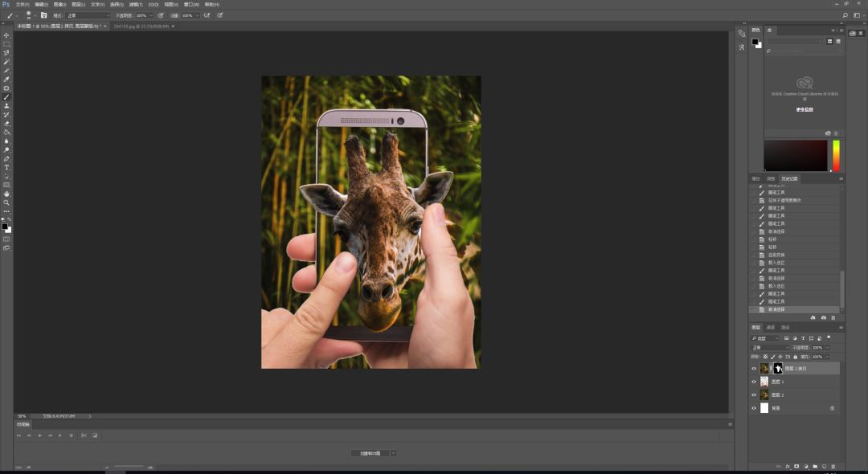Toggle visibility of 图层 1 layer

click(753, 382)
